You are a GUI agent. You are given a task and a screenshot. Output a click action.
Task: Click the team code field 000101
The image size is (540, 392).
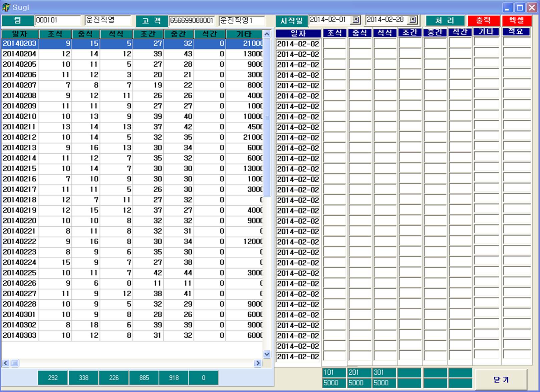point(58,20)
